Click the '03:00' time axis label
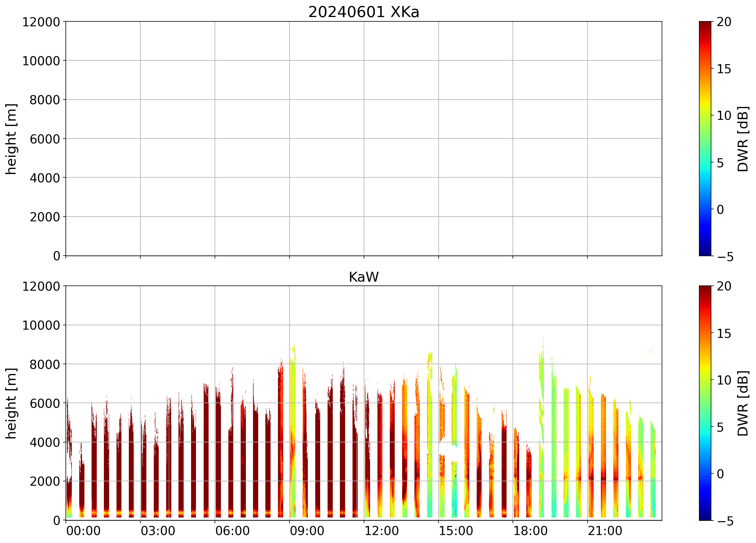756x543 pixels. [158, 531]
